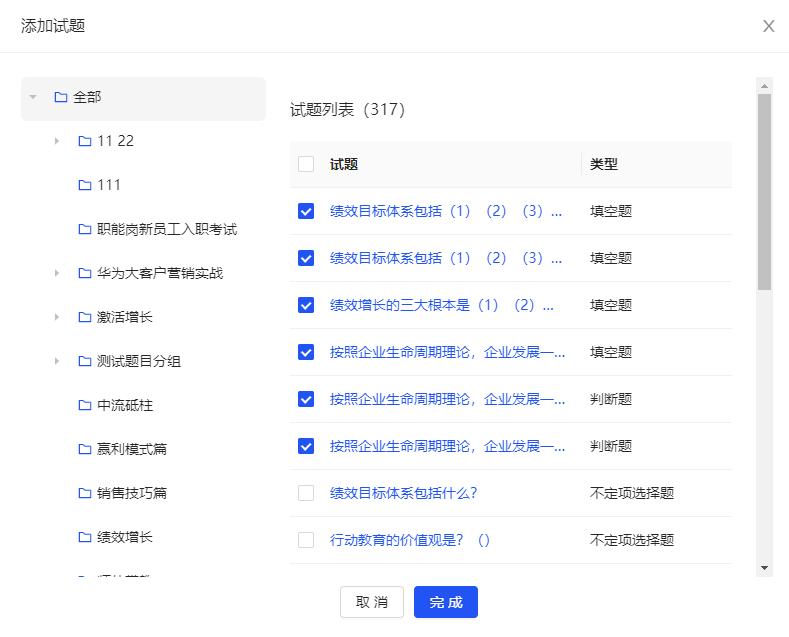The image size is (789, 637).
Task: Click the scrollbar up arrow
Action: coord(764,86)
